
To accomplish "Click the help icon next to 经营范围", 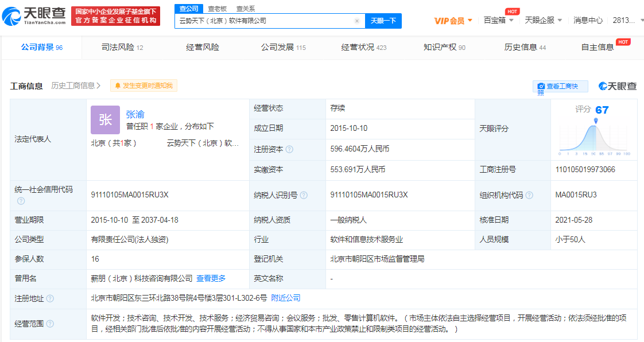I will pyautogui.click(x=50, y=324).
